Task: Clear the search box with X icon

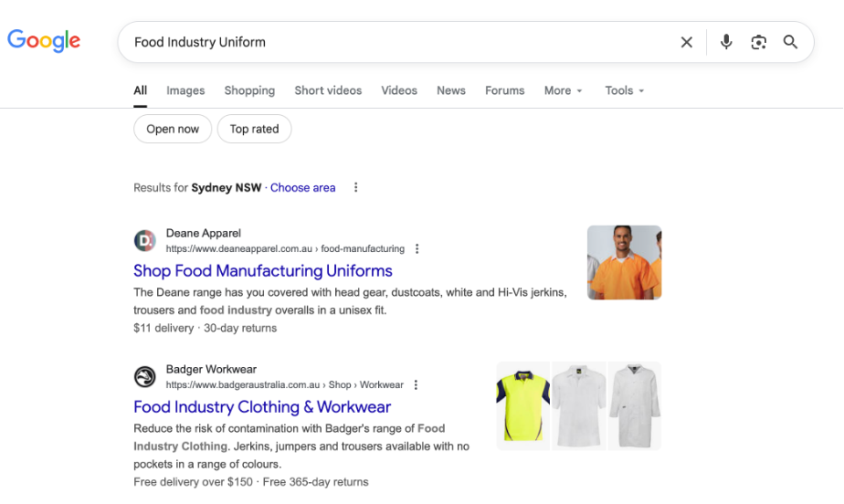Action: coord(687,42)
